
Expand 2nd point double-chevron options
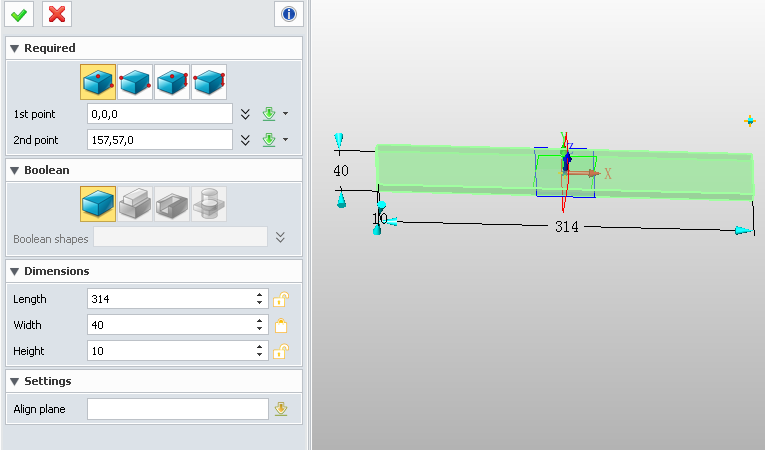(x=245, y=140)
